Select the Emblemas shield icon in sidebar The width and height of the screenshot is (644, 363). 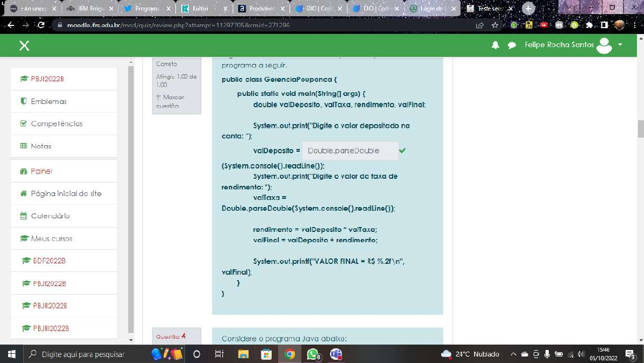coord(25,101)
